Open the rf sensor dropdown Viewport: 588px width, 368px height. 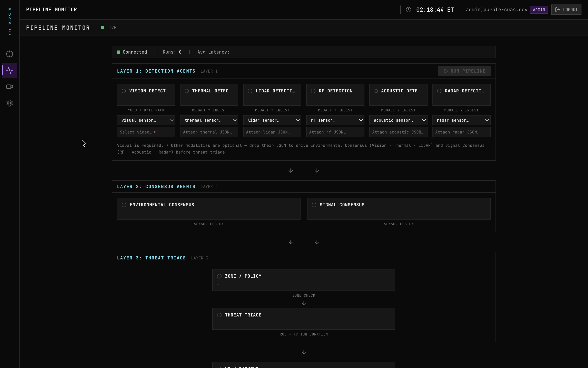335,120
